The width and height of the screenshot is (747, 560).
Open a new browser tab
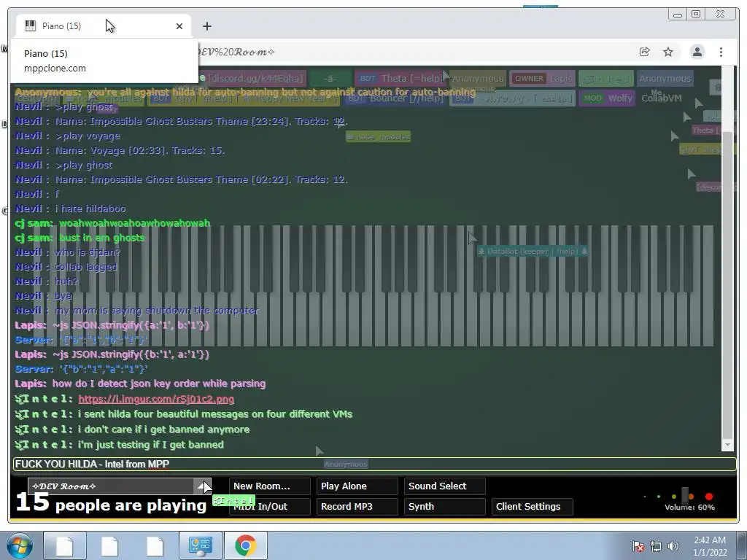click(x=206, y=26)
